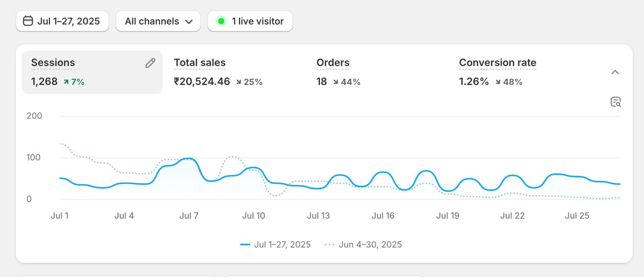This screenshot has width=644, height=277.
Task: Click the downward arrow beside the Orders 44% change
Action: (336, 82)
